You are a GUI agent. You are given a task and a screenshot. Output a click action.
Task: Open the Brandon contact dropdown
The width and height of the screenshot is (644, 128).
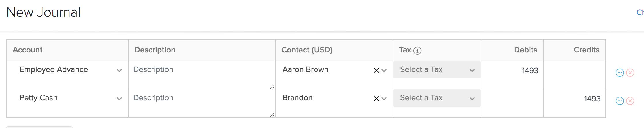click(x=384, y=99)
